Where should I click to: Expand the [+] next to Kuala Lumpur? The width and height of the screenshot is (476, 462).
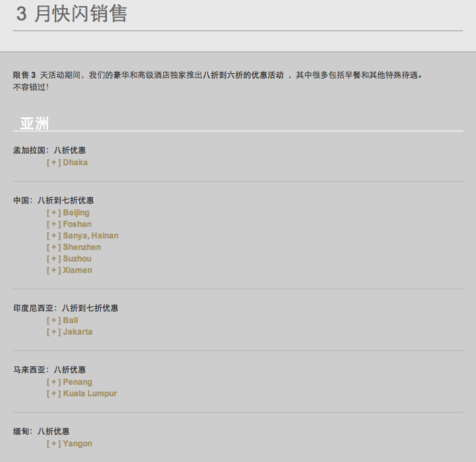click(x=53, y=394)
